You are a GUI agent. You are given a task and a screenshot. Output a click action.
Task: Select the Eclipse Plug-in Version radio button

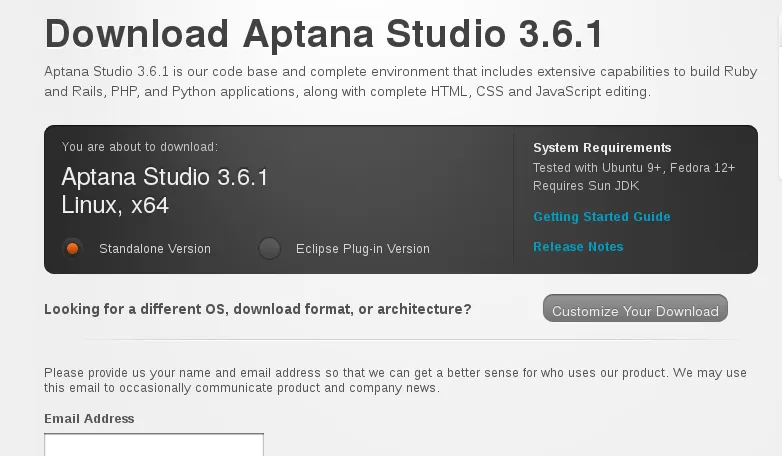(x=269, y=248)
